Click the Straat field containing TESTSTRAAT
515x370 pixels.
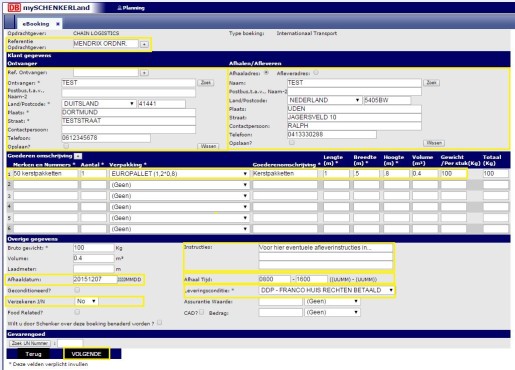pyautogui.click(x=128, y=121)
